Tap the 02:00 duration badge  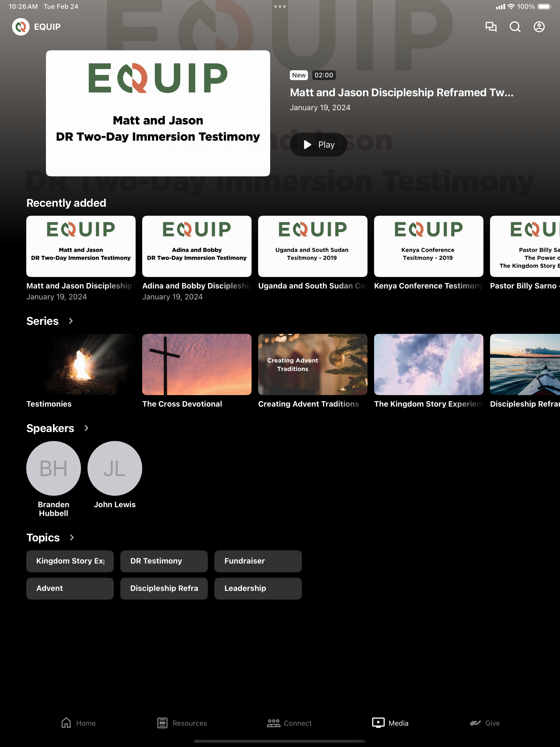tap(323, 75)
